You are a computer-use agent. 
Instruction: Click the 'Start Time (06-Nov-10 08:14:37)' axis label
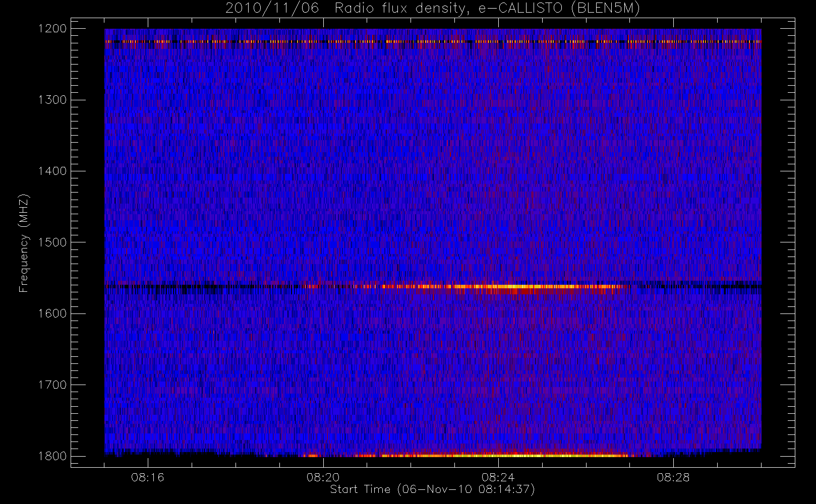[432, 489]
